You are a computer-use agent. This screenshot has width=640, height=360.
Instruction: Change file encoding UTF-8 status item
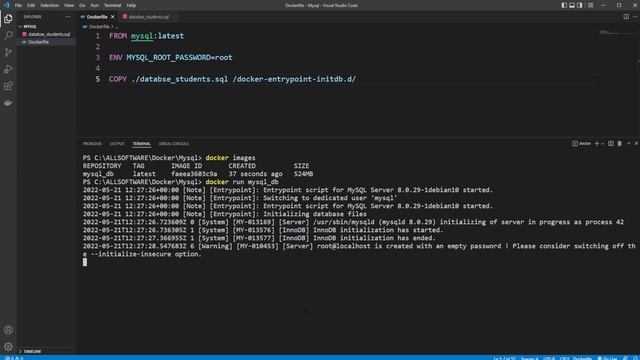point(549,358)
